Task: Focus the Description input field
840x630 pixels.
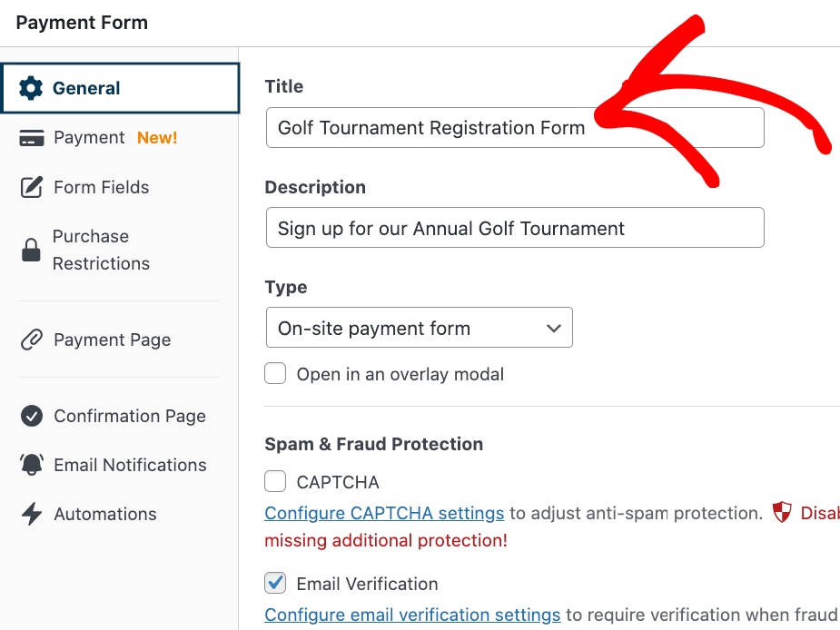Action: pyautogui.click(x=514, y=228)
